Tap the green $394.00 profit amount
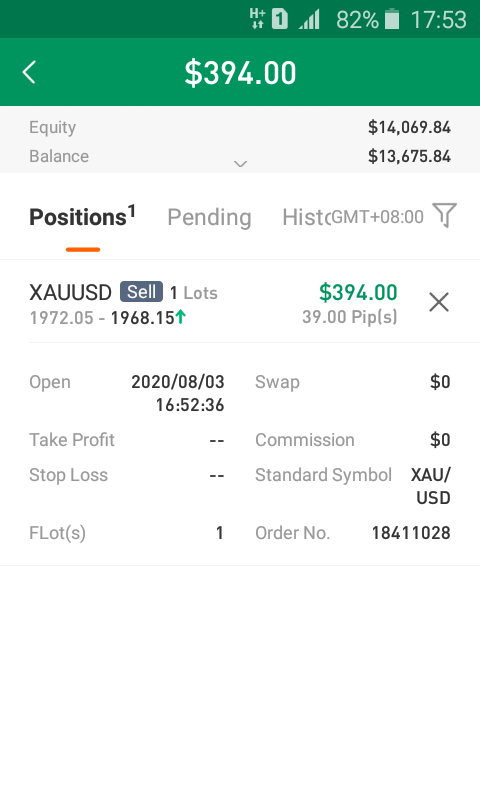480x800 pixels. coord(358,292)
